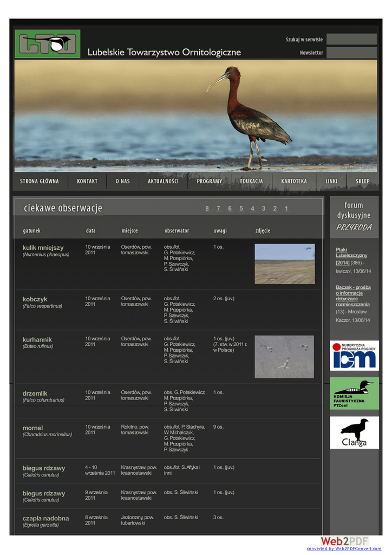Screen dimensions: 392x555
Task: Open the Web2PDF converter logo
Action: pyautogui.click(x=344, y=542)
